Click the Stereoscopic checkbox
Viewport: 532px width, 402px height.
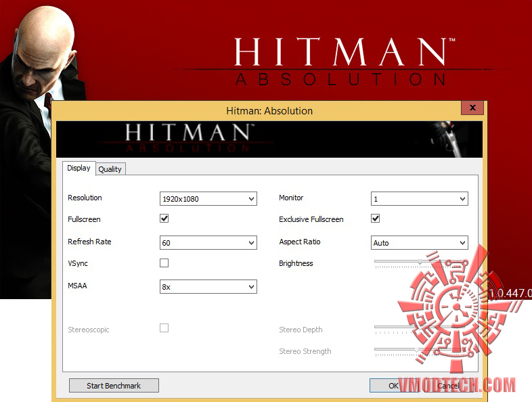pos(164,328)
